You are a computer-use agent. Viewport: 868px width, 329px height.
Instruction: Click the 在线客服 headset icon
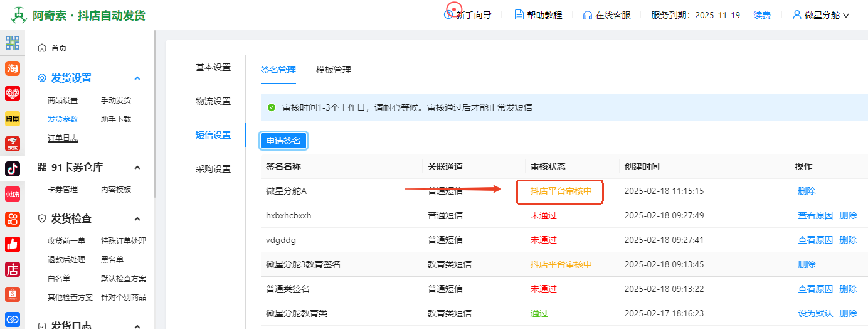point(587,15)
